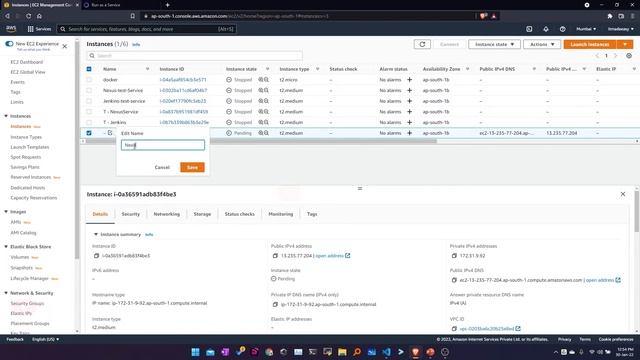640x360 pixels.
Task: Check the docker instance checkbox
Action: click(x=89, y=80)
